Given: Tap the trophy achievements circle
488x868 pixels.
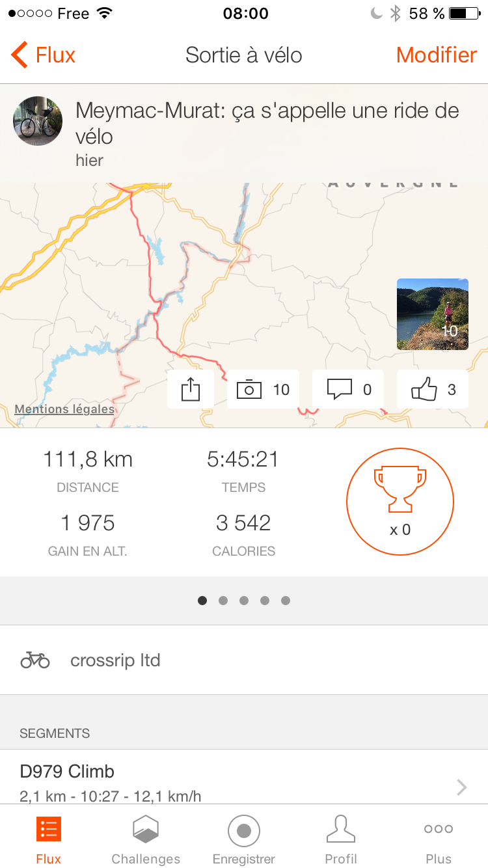Looking at the screenshot, I should 400,502.
